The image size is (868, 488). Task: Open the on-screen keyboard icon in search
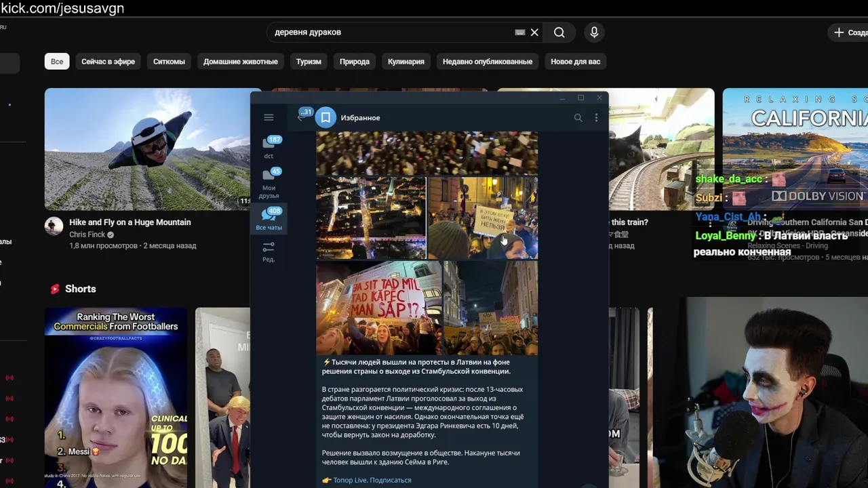[520, 33]
